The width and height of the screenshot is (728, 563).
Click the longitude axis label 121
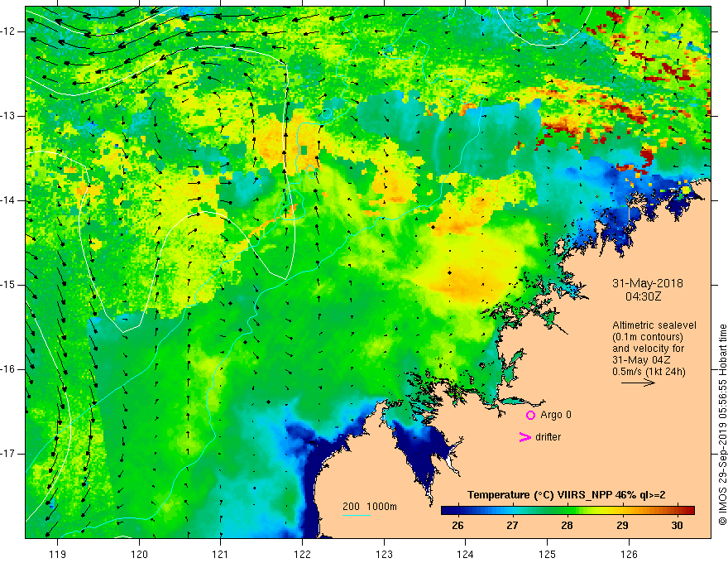point(221,554)
